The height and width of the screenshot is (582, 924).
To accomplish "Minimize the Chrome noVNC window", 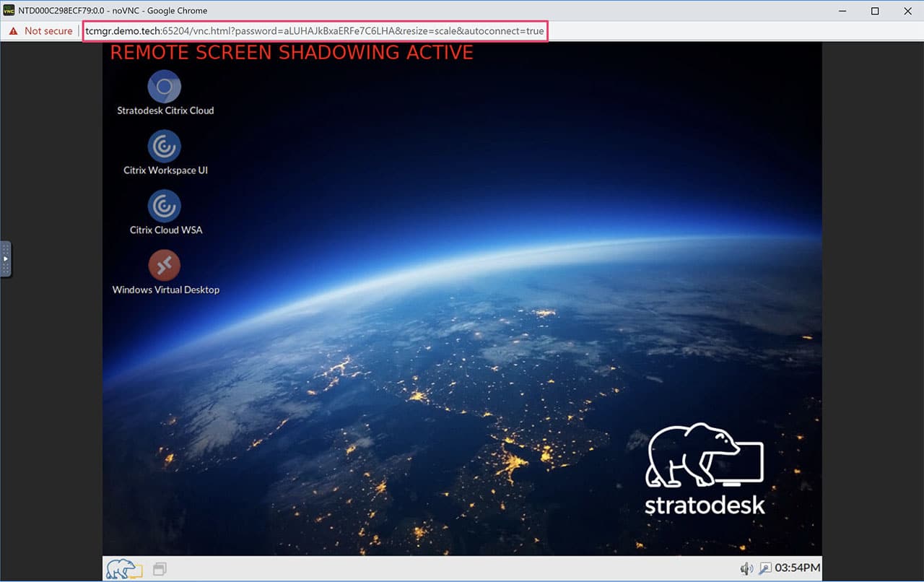I will point(842,11).
